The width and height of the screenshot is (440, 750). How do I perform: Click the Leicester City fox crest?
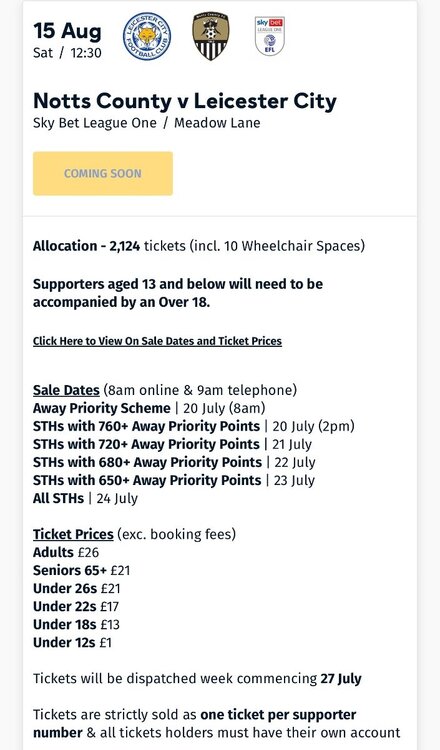pyautogui.click(x=147, y=37)
